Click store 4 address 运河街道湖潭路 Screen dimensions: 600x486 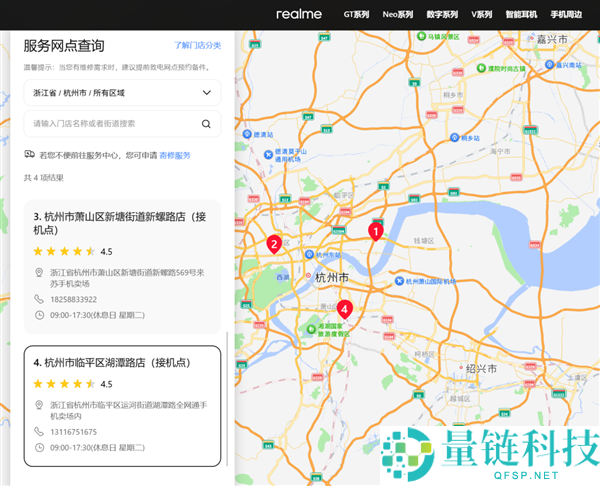click(129, 410)
